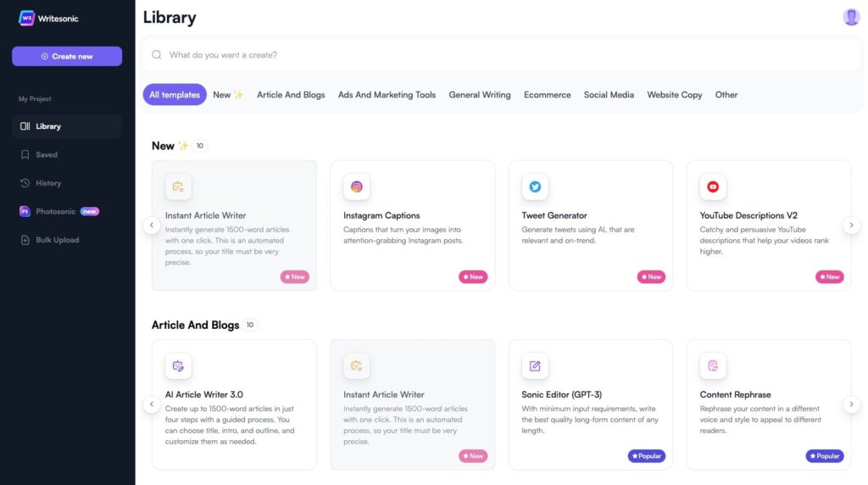
Task: Click the Content Rephrase card icon
Action: point(713,366)
